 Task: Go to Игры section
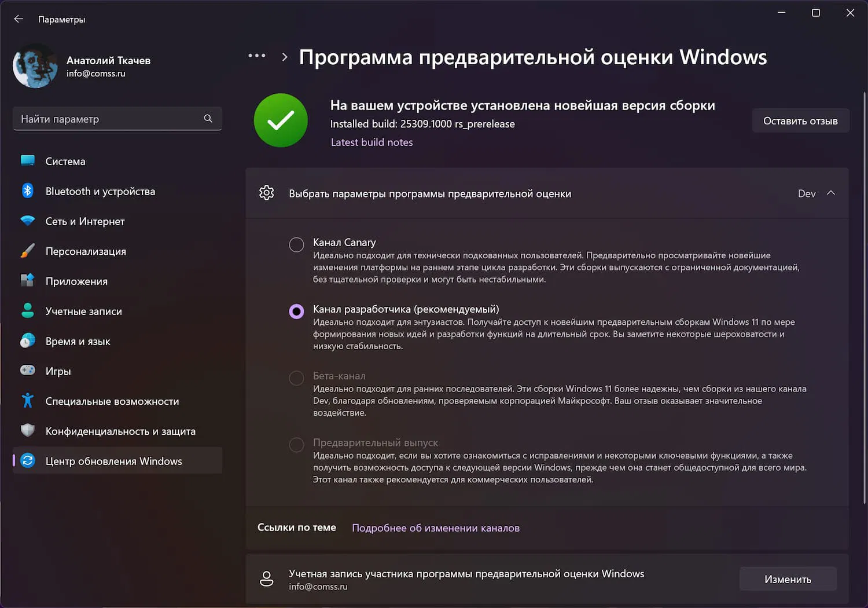pos(117,371)
